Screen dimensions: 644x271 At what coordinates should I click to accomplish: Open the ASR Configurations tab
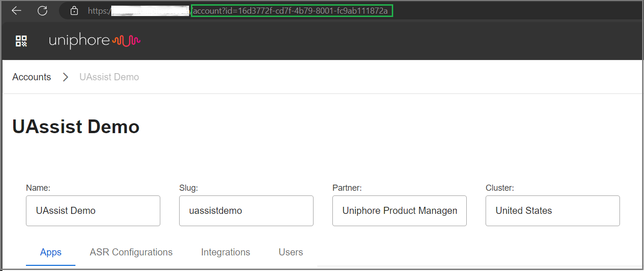point(131,252)
